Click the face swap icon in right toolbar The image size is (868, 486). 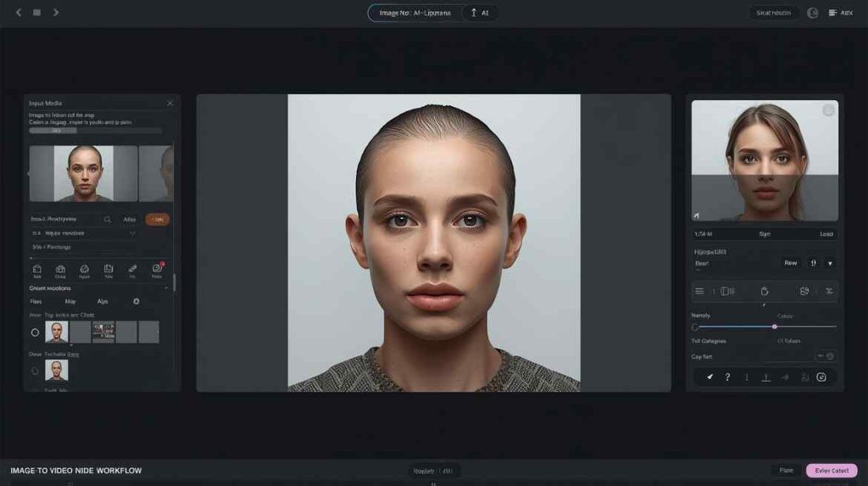pyautogui.click(x=804, y=292)
